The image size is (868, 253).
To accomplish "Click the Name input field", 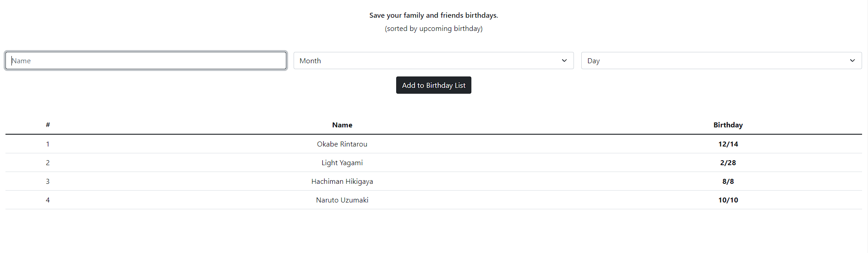I will 146,61.
